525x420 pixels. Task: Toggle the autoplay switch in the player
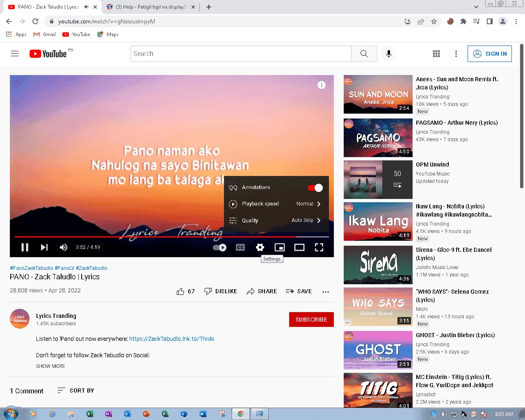coord(220,247)
